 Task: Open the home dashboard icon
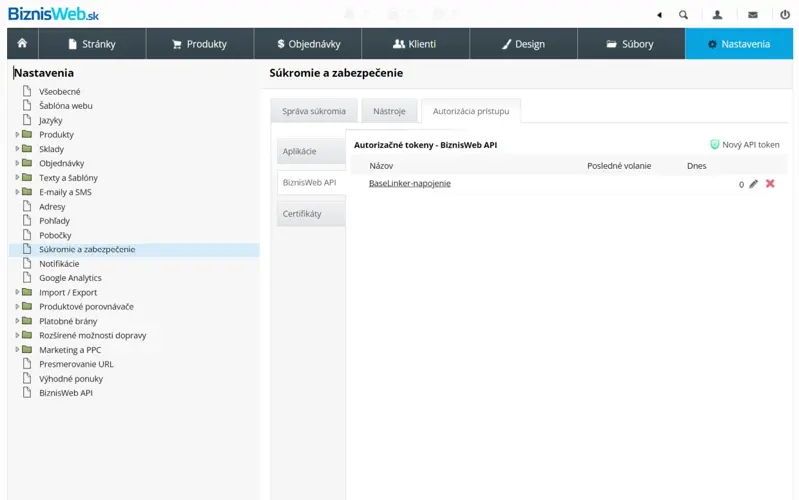tap(22, 43)
